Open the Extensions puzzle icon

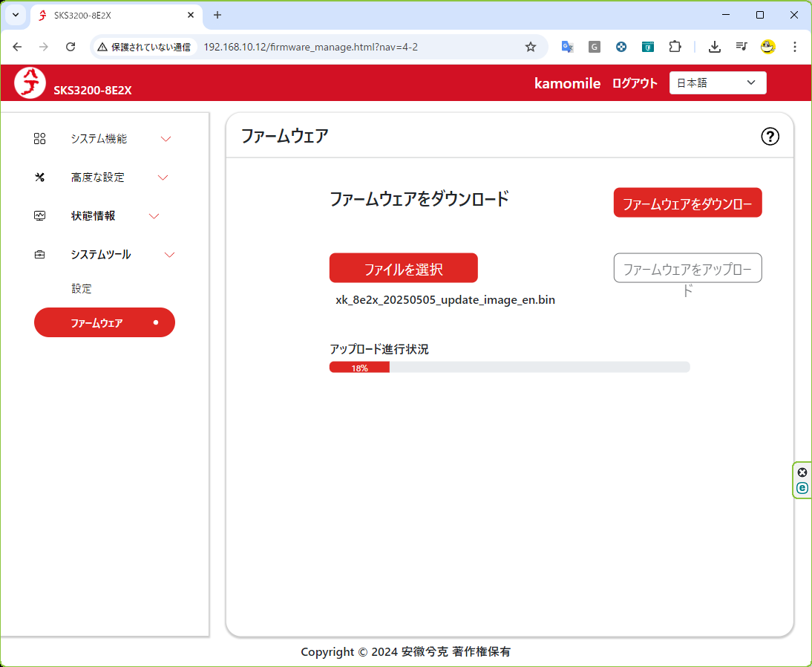[x=675, y=47]
